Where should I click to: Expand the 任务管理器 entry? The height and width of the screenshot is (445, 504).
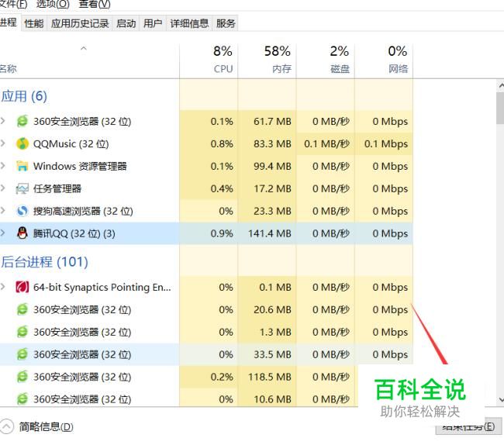(3, 188)
